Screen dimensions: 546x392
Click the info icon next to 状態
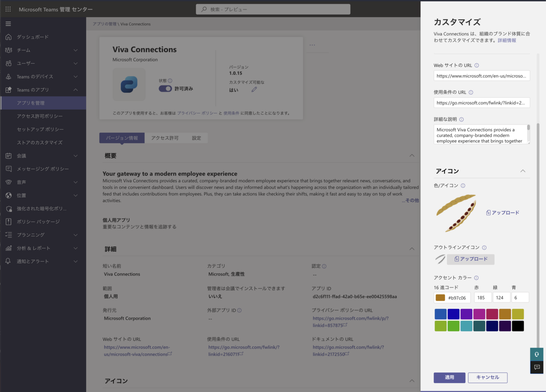pos(170,80)
